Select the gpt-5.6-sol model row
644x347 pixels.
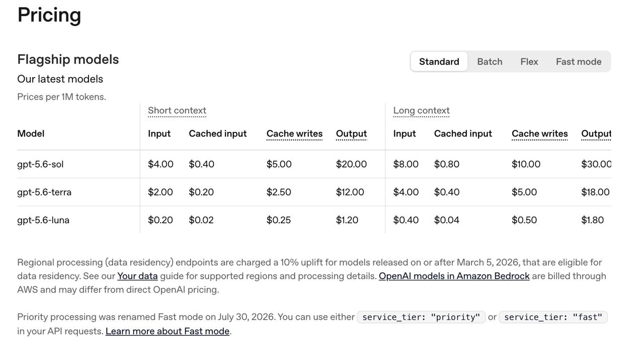coord(314,164)
